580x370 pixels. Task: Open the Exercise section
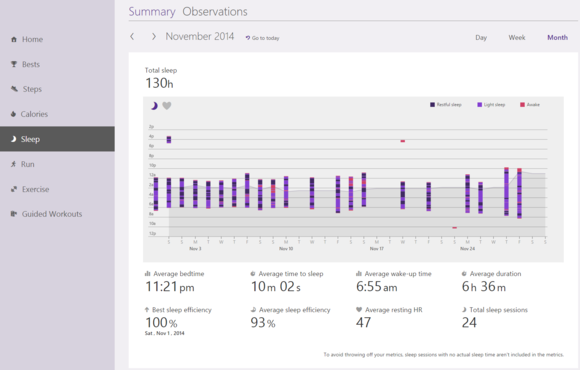pos(57,189)
